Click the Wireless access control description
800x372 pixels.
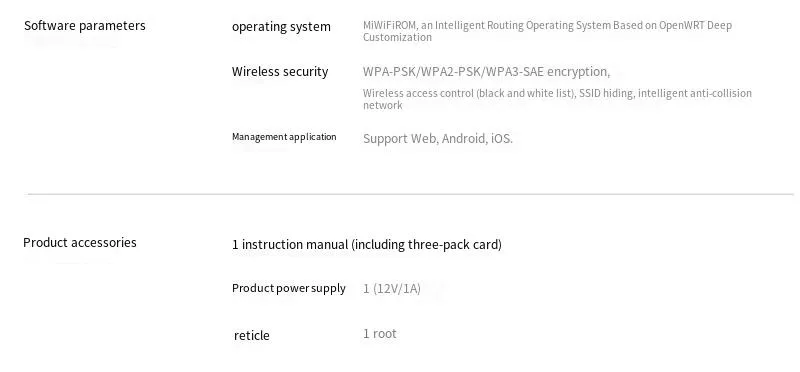[557, 99]
